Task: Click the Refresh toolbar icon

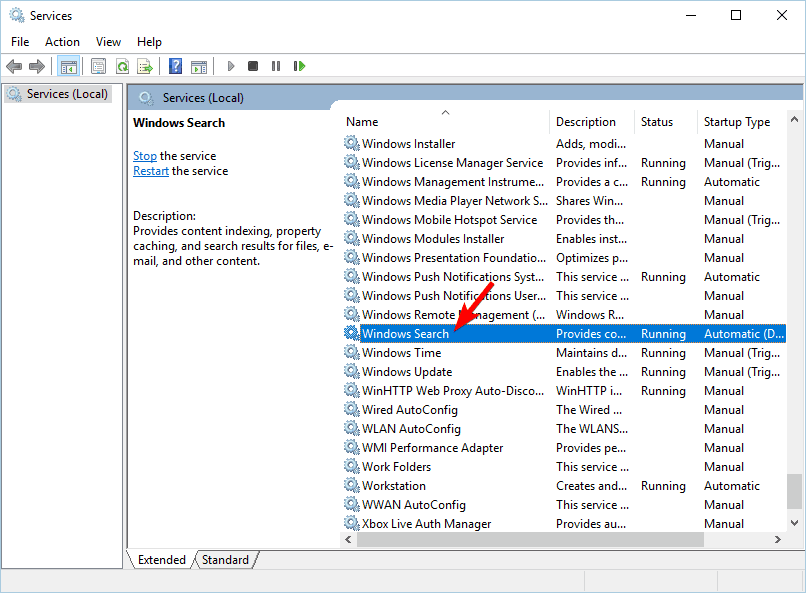Action: click(122, 66)
